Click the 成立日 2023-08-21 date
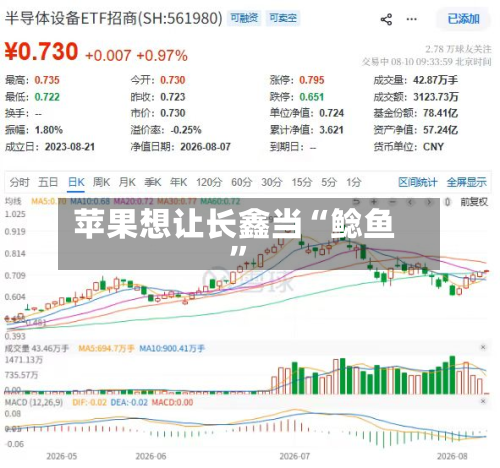The width and height of the screenshot is (500, 468). point(70,147)
